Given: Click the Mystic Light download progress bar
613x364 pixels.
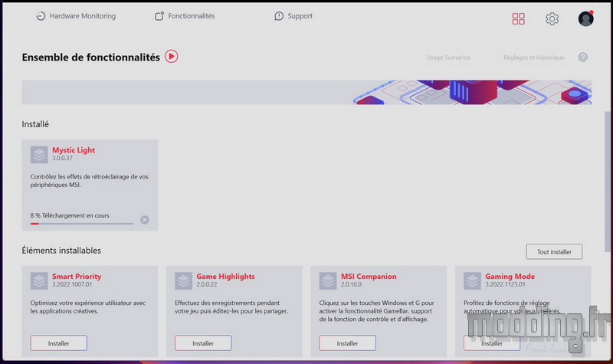Looking at the screenshot, I should (x=82, y=224).
